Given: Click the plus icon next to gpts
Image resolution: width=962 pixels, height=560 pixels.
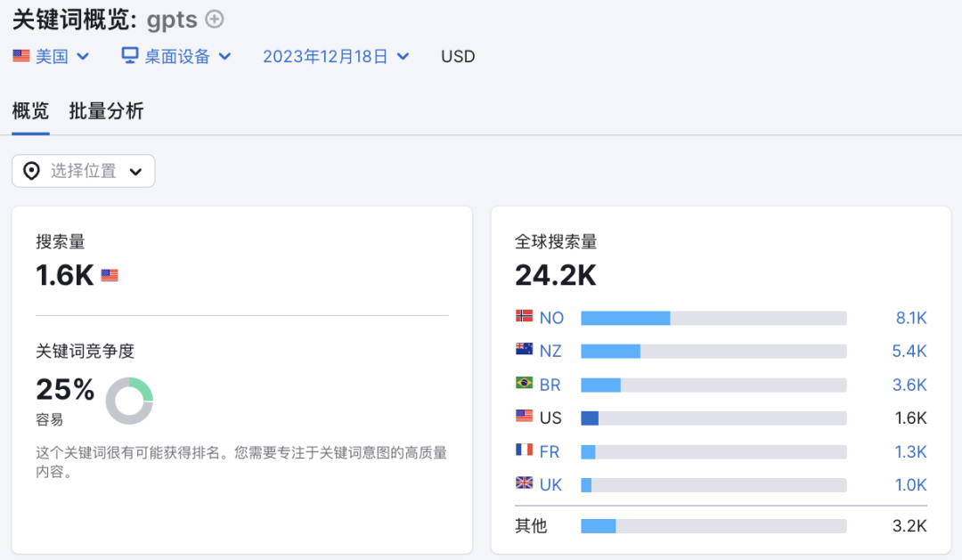Looking at the screenshot, I should [x=215, y=19].
